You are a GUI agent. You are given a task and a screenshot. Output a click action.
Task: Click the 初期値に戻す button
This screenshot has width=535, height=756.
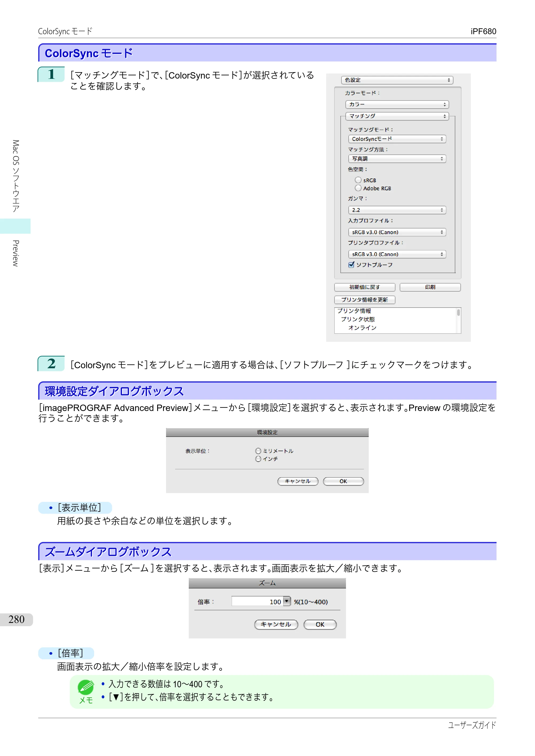[x=365, y=287]
